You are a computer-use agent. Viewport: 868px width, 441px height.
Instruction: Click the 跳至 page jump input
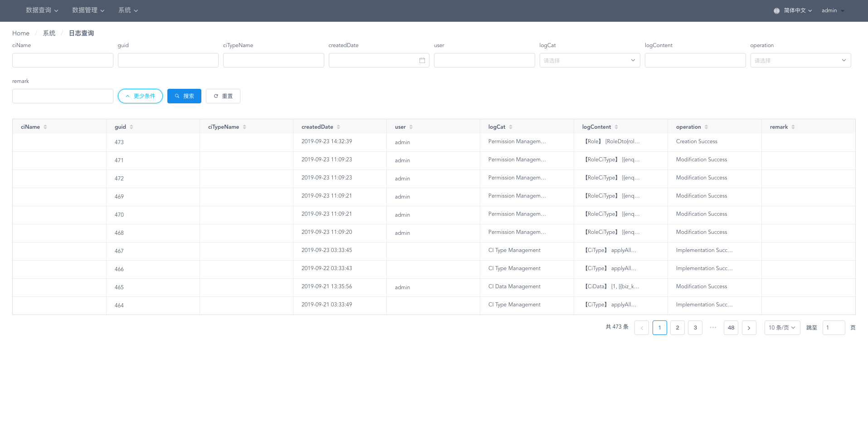[834, 328]
